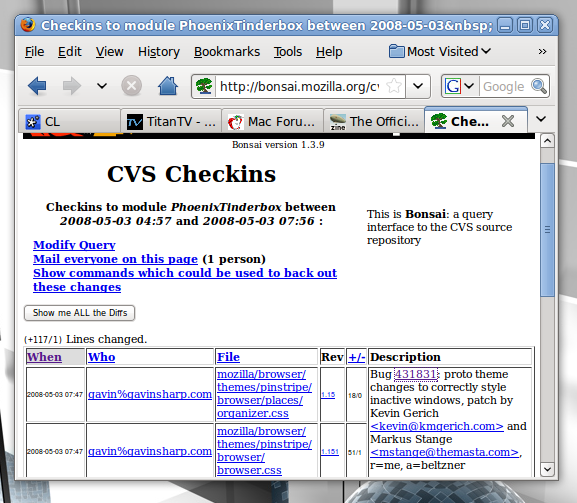Open the list all tabs dropdown
Image resolution: width=577 pixels, height=503 pixels.
541,119
